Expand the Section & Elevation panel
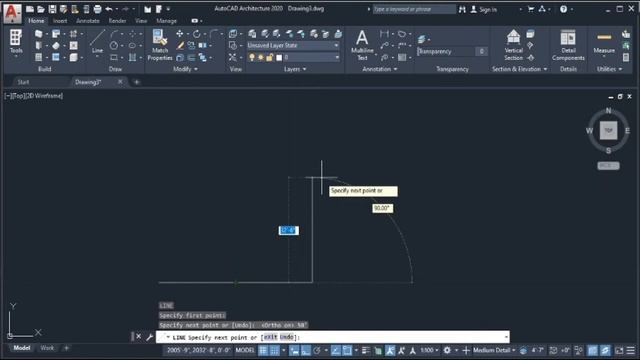The height and width of the screenshot is (360, 640). 519,69
